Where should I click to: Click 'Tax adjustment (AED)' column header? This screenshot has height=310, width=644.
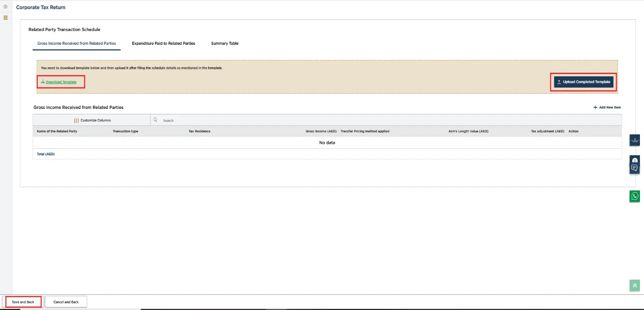pyautogui.click(x=548, y=131)
